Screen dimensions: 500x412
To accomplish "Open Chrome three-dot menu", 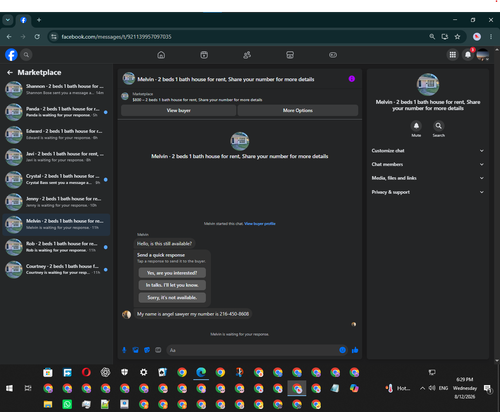I will 491,37.
